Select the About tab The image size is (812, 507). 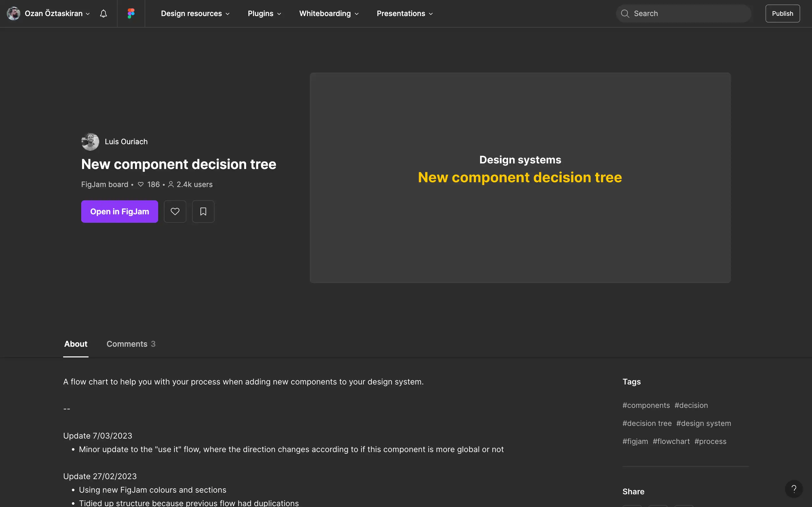tap(76, 344)
